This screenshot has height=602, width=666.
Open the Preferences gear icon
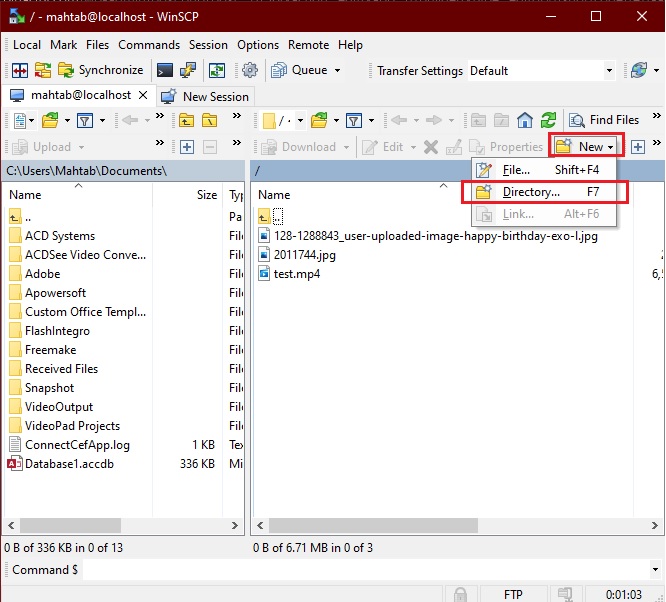coord(250,70)
